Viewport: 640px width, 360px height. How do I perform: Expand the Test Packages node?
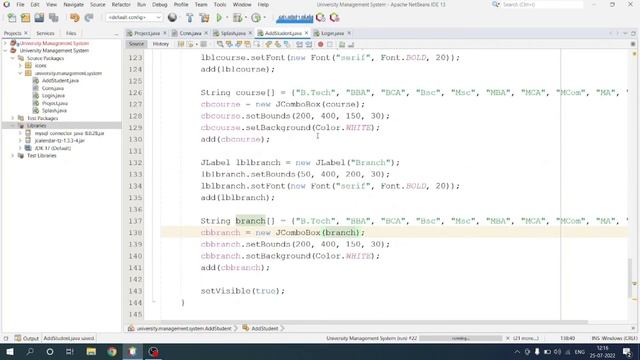click(x=13, y=118)
